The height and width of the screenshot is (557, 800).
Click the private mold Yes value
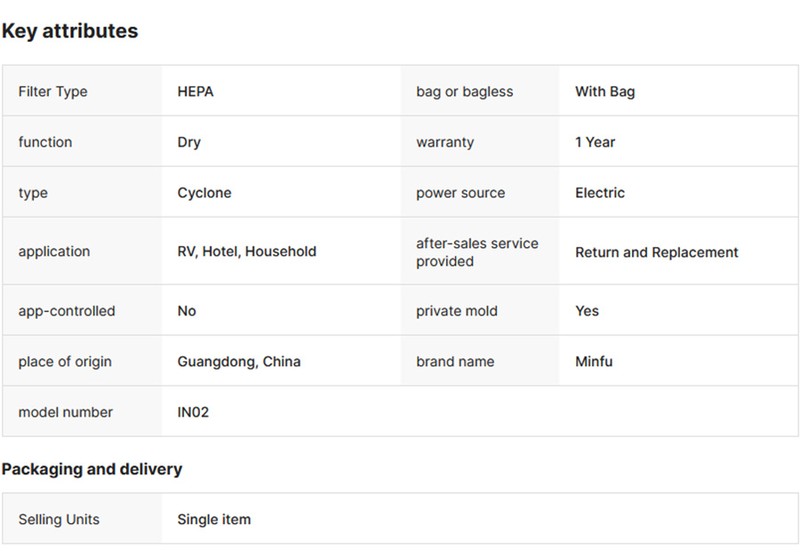click(587, 311)
